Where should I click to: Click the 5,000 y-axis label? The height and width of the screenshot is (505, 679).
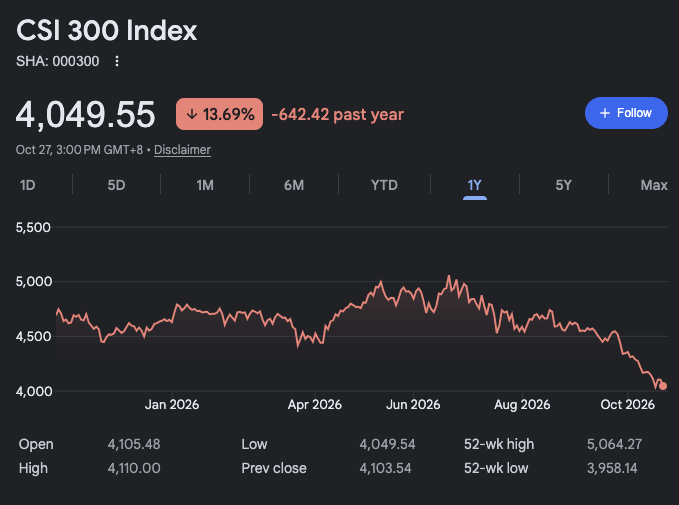[x=33, y=282]
